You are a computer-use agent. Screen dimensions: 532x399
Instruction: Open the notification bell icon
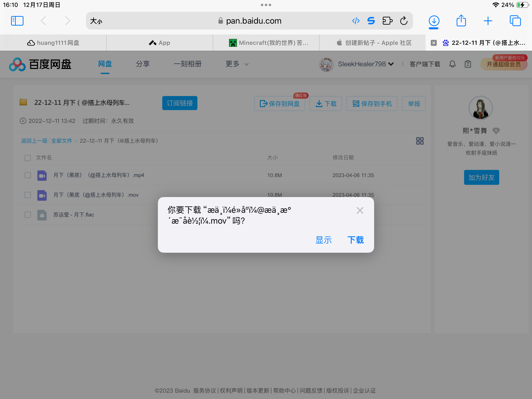452,64
